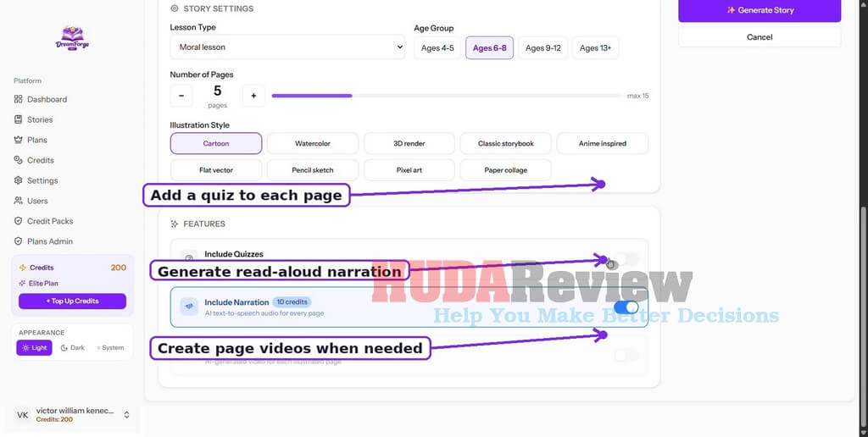Enable the Include Quizzes toggle
Image resolution: width=868 pixels, height=437 pixels.
pyautogui.click(x=626, y=258)
